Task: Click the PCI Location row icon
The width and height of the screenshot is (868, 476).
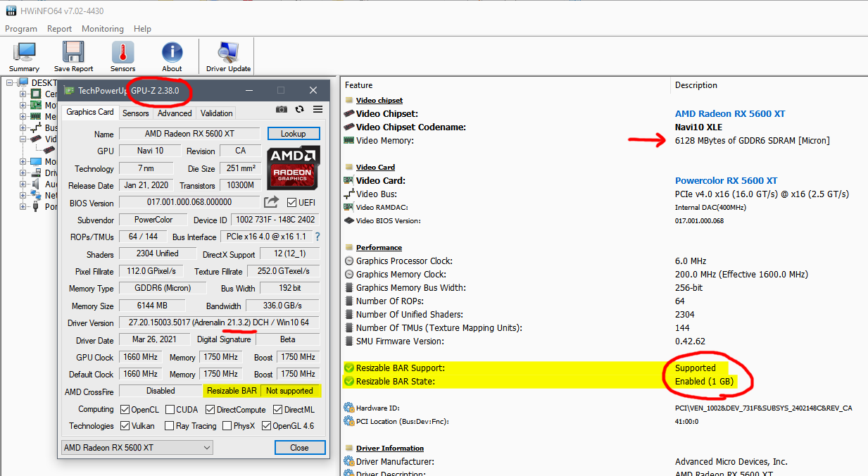Action: tap(348, 421)
